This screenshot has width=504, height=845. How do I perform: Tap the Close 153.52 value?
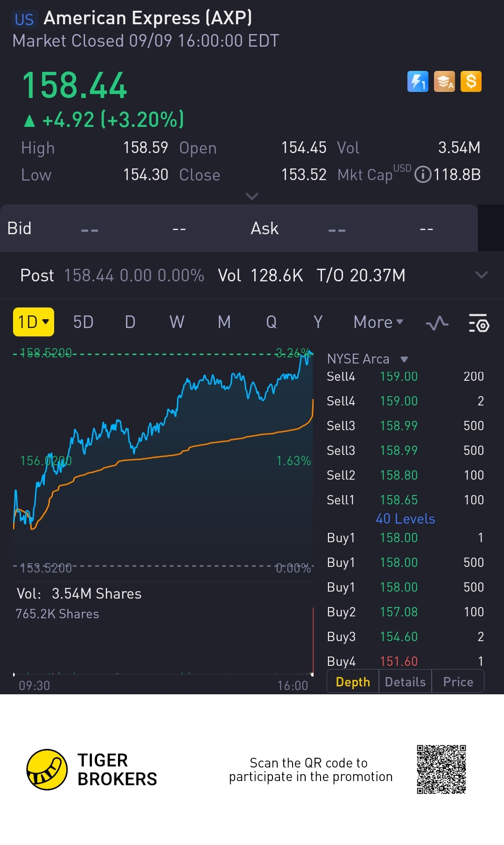point(304,175)
